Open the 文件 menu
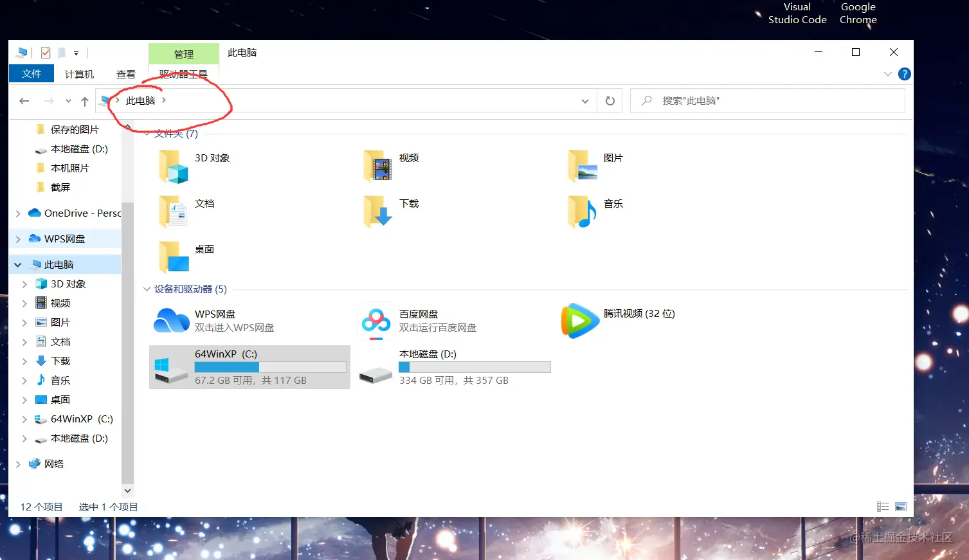This screenshot has height=560, width=969. click(x=31, y=73)
